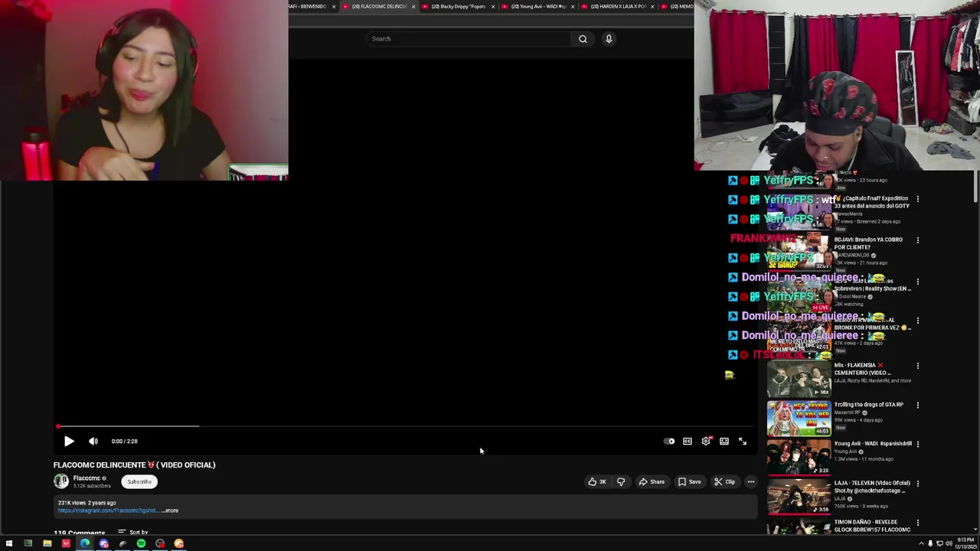Open options menu for 'RDJAVI: Brandon' suggestion
980x551 pixels.
[x=918, y=240]
